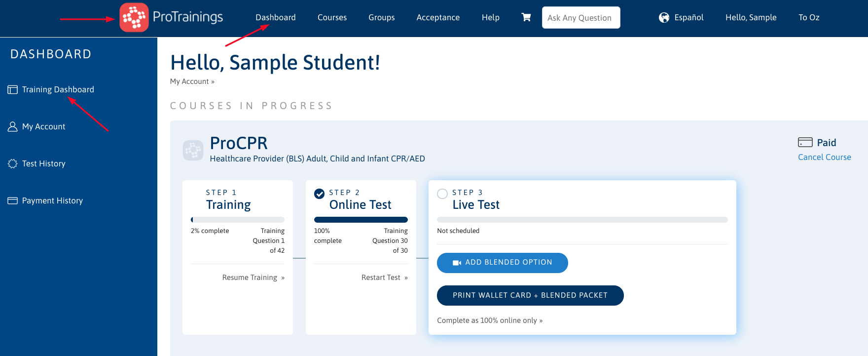The height and width of the screenshot is (356, 868).
Task: Click the My Account person icon
Action: click(x=13, y=126)
